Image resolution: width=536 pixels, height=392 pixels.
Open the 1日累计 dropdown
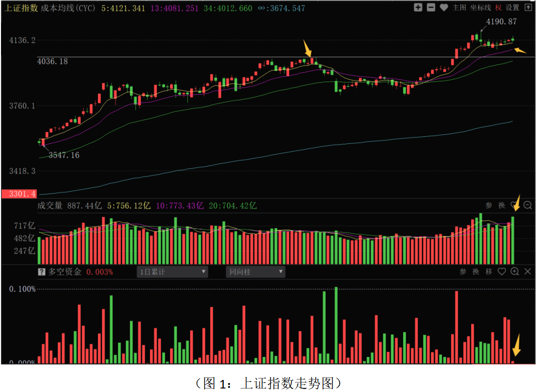[x=173, y=272]
